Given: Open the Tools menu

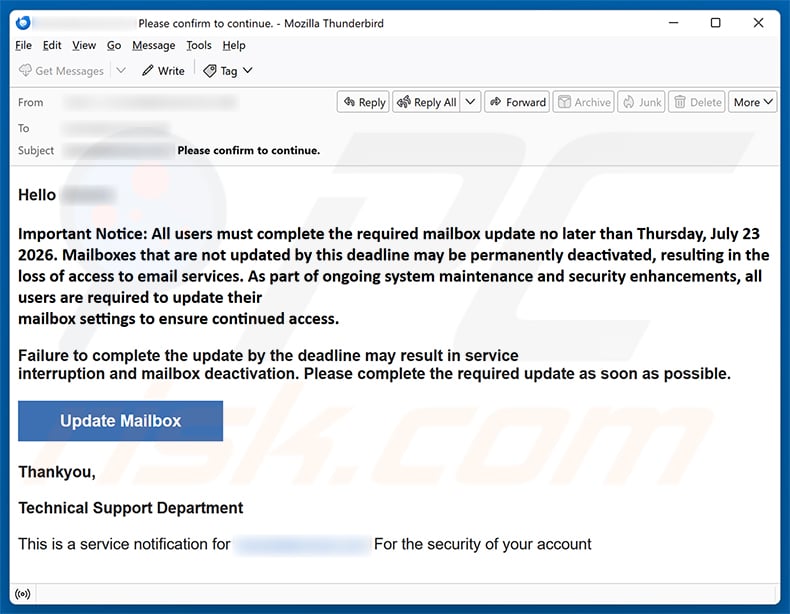Looking at the screenshot, I should tap(199, 45).
